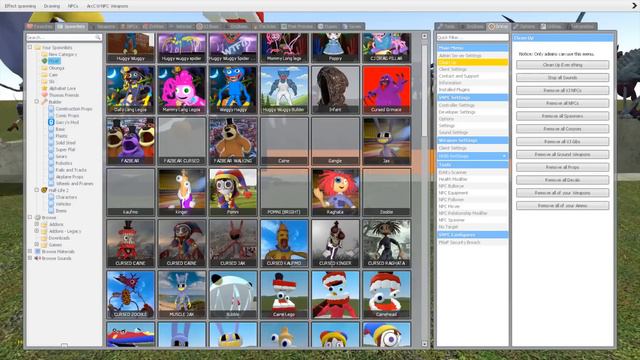Spawn the Gangle icon

[x=336, y=141]
